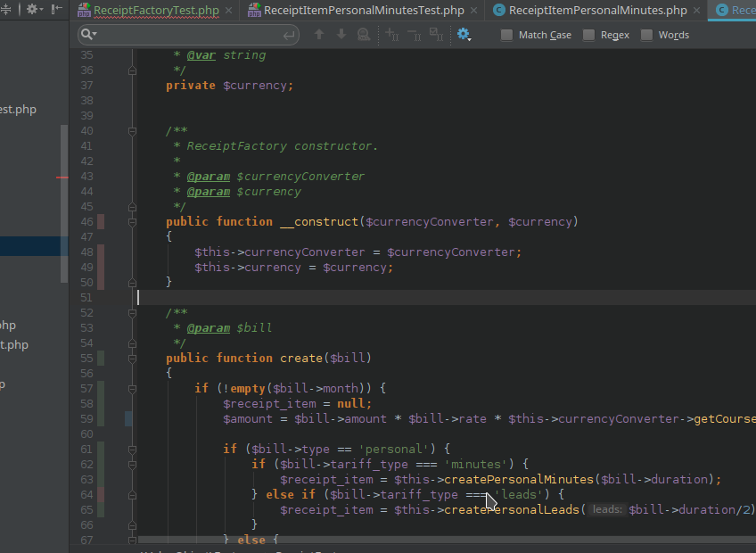Click the next occurrence down arrow
The width and height of the screenshot is (756, 553).
pos(341,34)
